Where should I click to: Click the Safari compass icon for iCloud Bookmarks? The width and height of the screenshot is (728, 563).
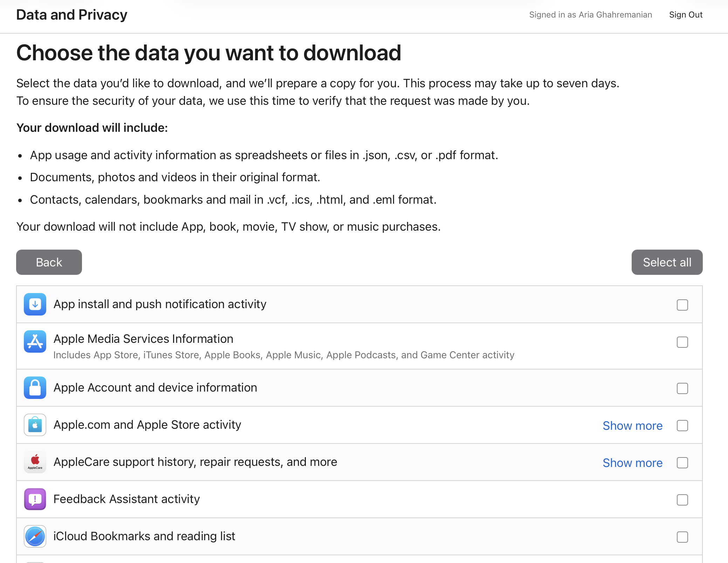(x=35, y=536)
